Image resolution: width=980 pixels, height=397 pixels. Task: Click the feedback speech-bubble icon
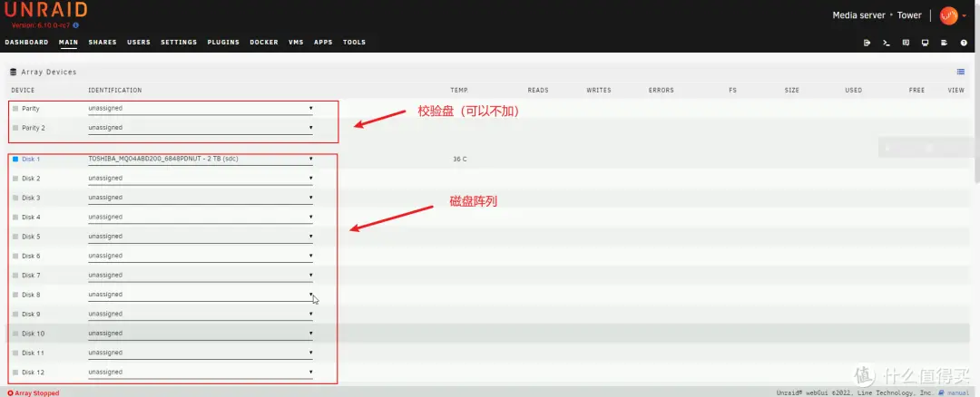(x=906, y=43)
